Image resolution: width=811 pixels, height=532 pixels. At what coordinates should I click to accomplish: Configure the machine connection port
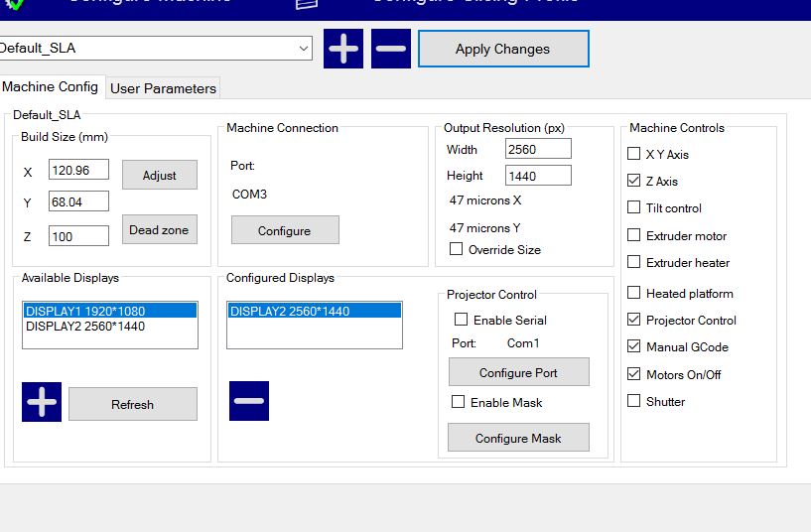pos(285,230)
